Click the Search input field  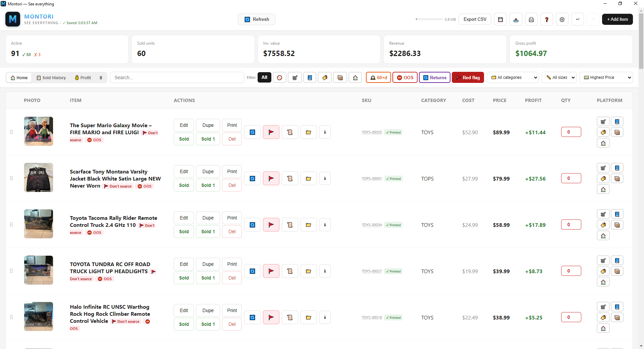click(177, 78)
